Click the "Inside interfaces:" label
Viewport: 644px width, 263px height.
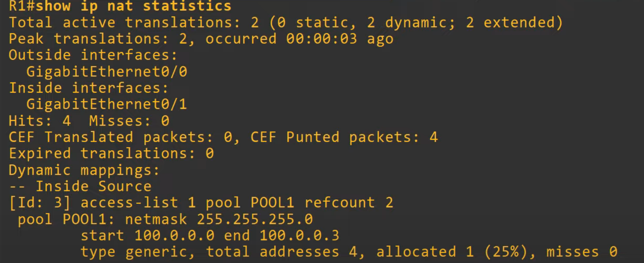click(88, 88)
